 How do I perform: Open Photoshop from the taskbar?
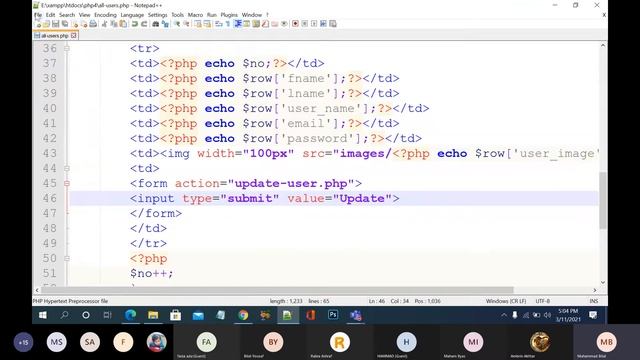333,315
